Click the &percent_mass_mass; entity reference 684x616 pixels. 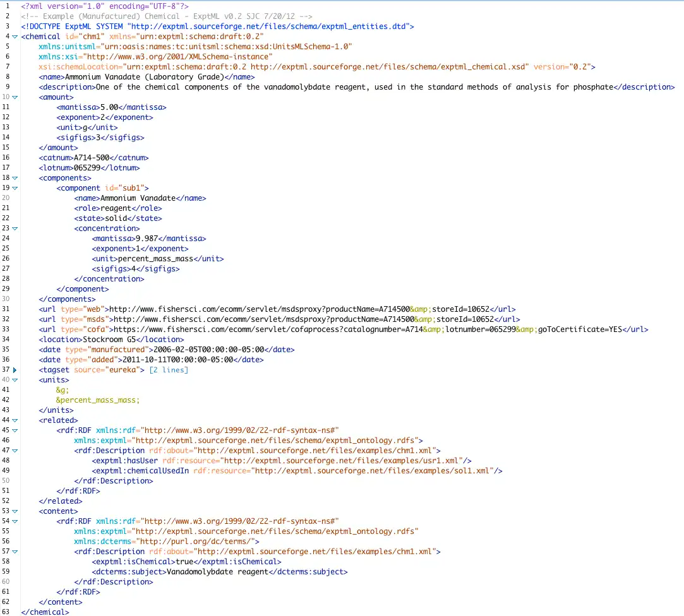98,400
